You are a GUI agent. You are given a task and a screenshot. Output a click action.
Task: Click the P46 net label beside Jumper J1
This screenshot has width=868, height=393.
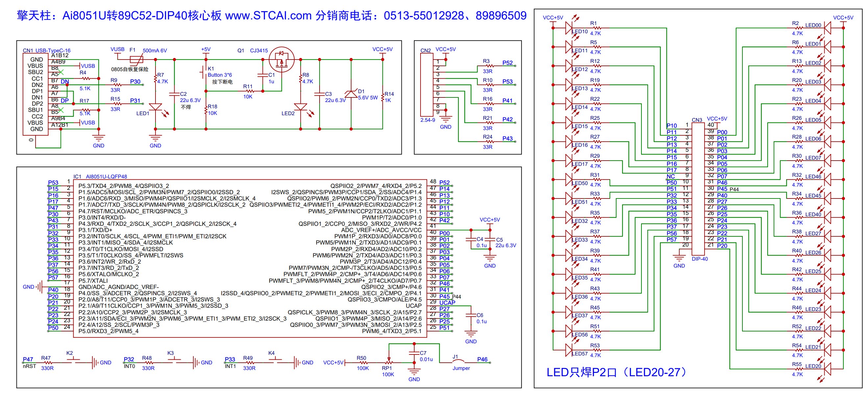point(482,359)
